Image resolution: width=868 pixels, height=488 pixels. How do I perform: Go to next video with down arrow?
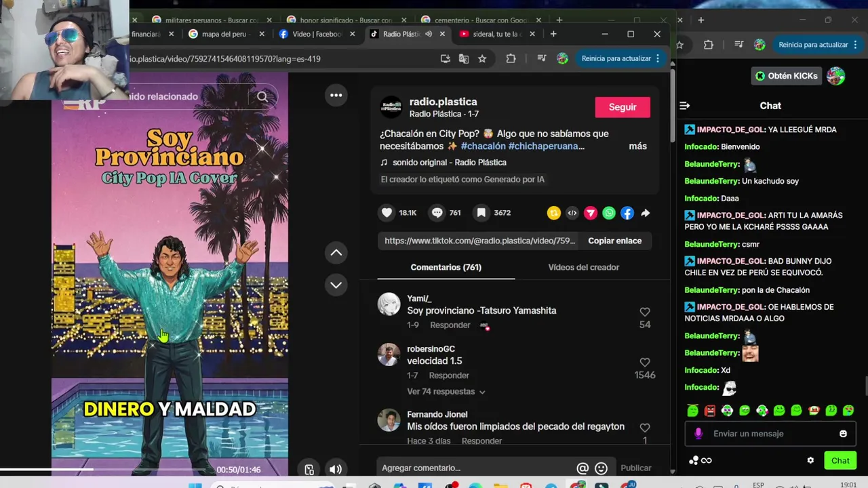point(336,285)
